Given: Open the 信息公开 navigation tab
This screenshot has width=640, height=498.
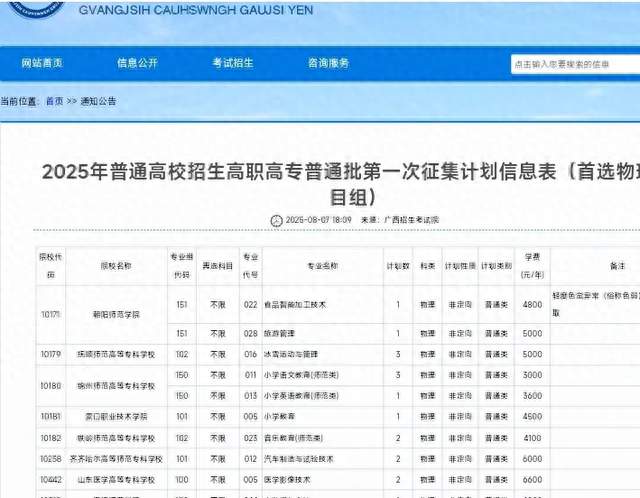Looking at the screenshot, I should pos(137,63).
